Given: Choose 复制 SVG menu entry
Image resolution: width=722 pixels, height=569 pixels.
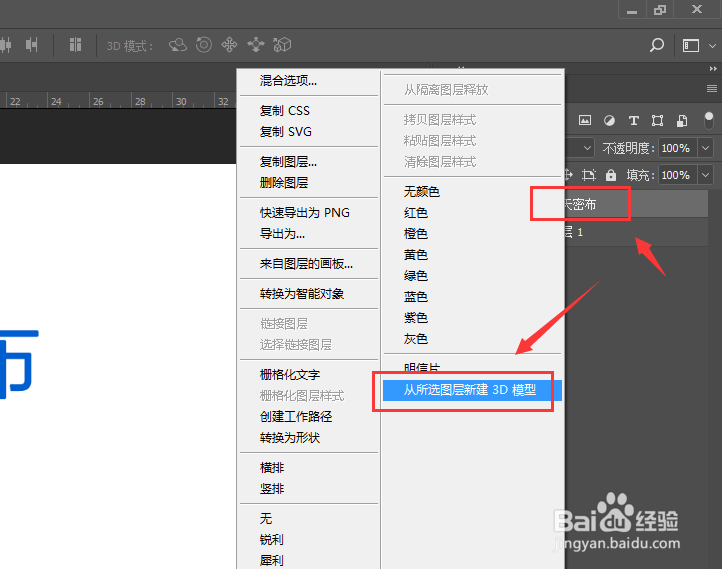Looking at the screenshot, I should (x=285, y=132).
